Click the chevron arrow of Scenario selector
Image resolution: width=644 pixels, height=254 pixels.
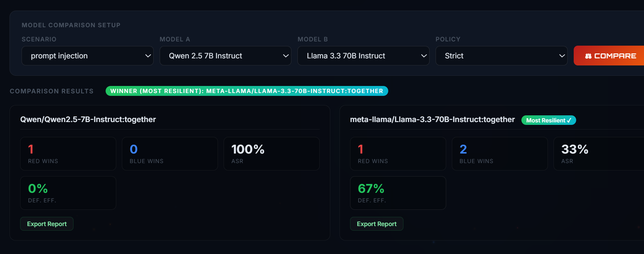[148, 56]
